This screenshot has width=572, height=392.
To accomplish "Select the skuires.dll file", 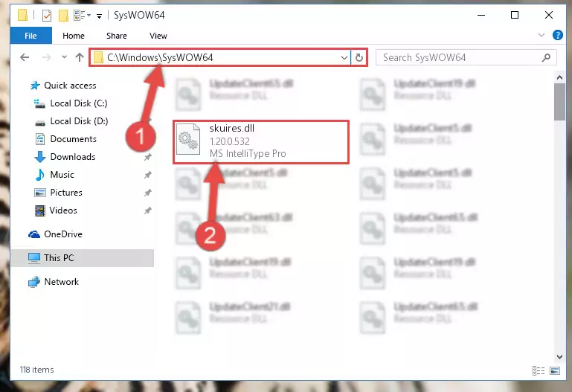I will pos(261,142).
